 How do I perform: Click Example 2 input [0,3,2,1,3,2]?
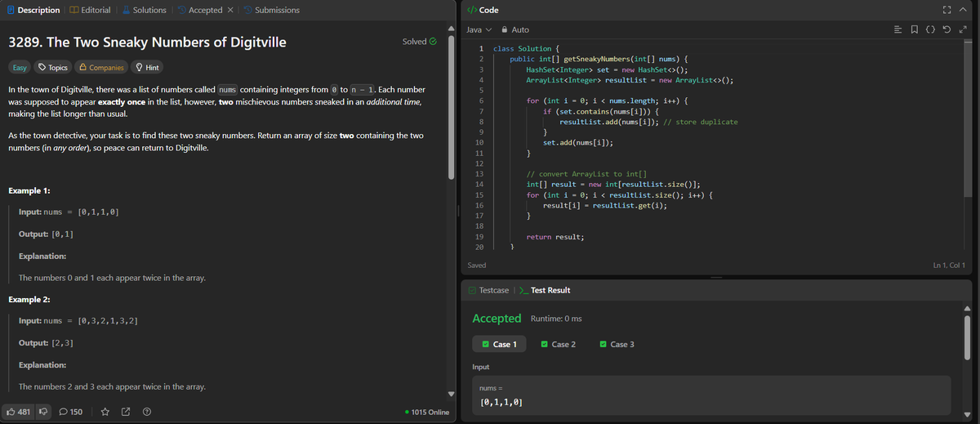[106, 321]
